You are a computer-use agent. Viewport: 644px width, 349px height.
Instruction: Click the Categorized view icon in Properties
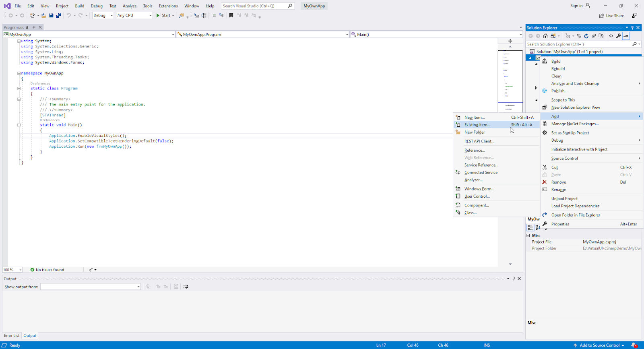point(530,227)
